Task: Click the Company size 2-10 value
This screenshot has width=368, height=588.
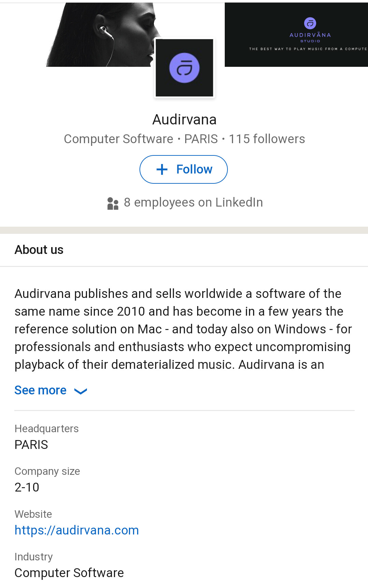Action: click(27, 487)
